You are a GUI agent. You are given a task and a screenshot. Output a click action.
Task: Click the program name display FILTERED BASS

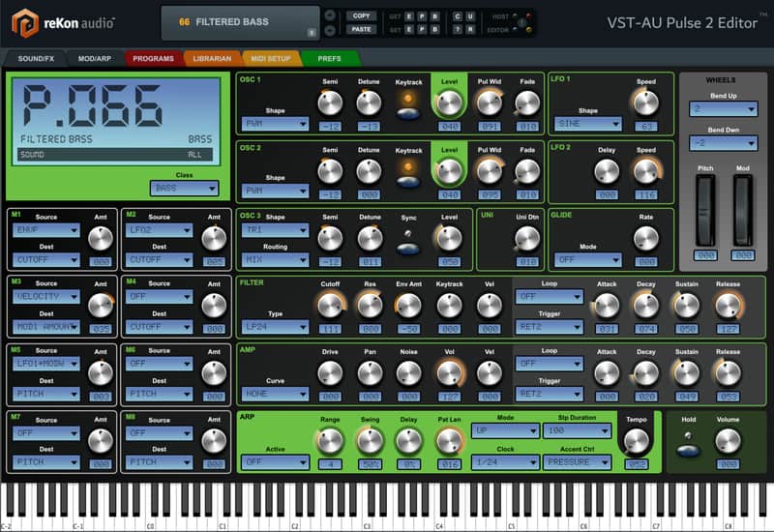tap(240, 22)
